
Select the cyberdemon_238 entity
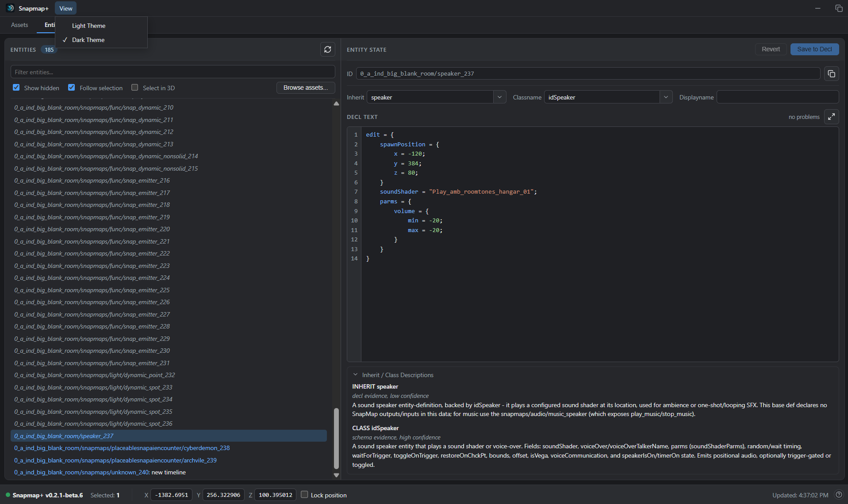[x=169, y=448]
